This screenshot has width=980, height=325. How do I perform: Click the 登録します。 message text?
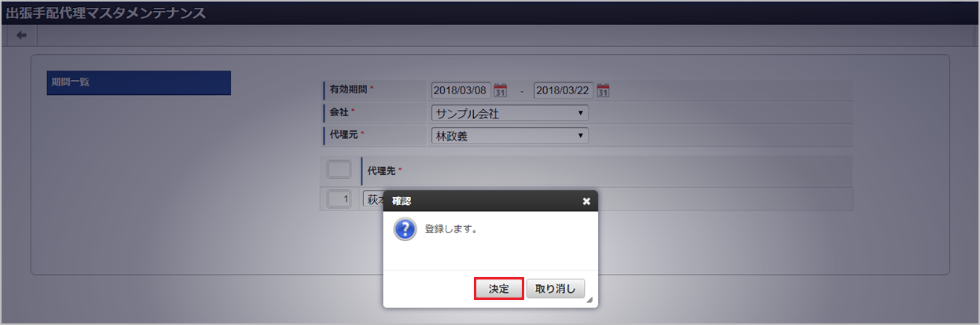pos(451,230)
